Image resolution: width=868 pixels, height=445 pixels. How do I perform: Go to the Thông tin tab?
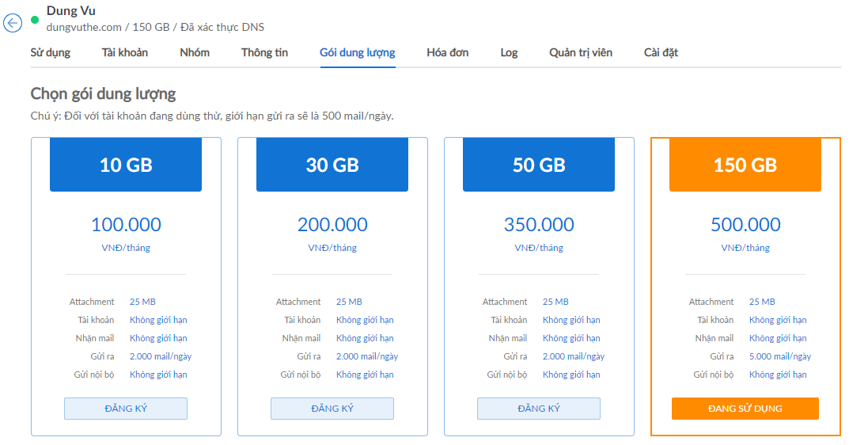[x=264, y=52]
